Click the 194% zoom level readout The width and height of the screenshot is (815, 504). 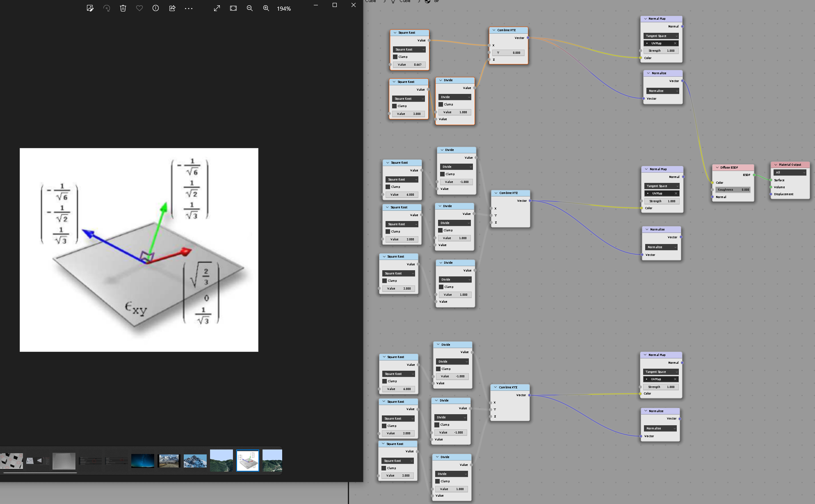284,9
